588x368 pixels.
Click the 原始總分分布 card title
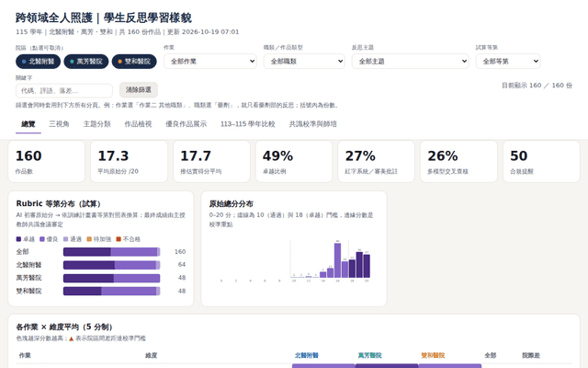231,204
